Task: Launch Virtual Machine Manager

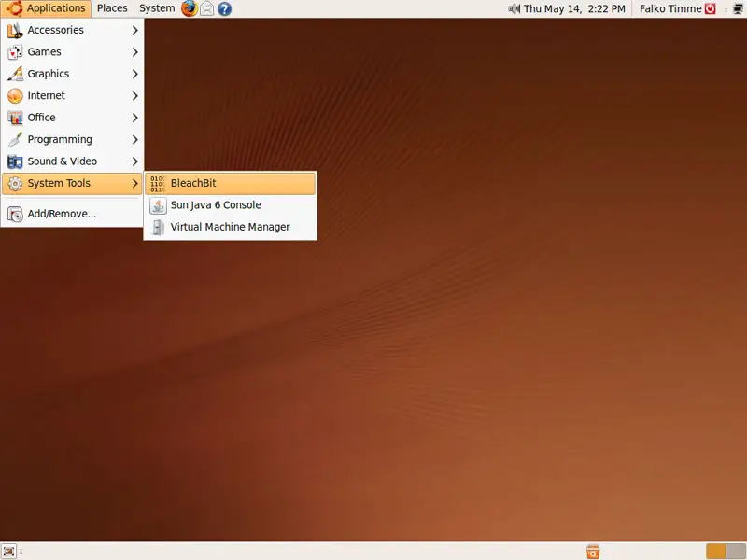Action: coord(230,227)
